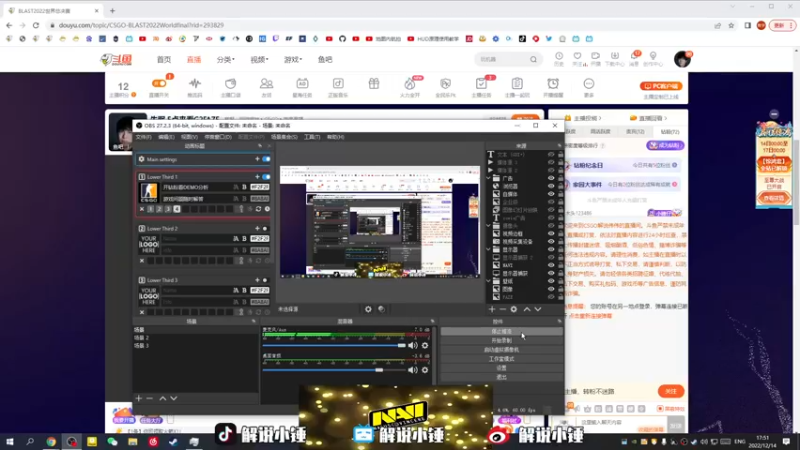Click Douyu site search magnifier icon
Viewport: 800px width, 450px height.
(533, 59)
